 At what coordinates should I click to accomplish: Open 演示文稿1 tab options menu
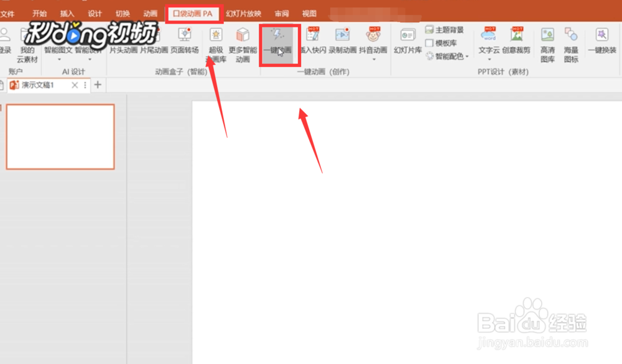point(85,85)
